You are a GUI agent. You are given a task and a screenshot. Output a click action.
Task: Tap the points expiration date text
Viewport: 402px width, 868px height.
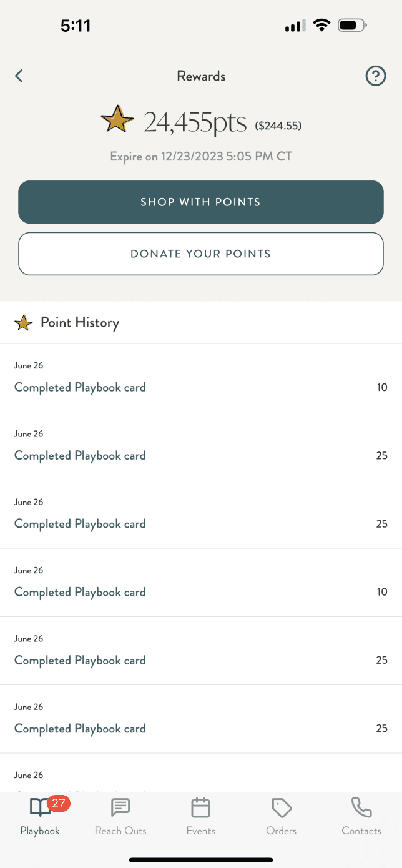(200, 156)
